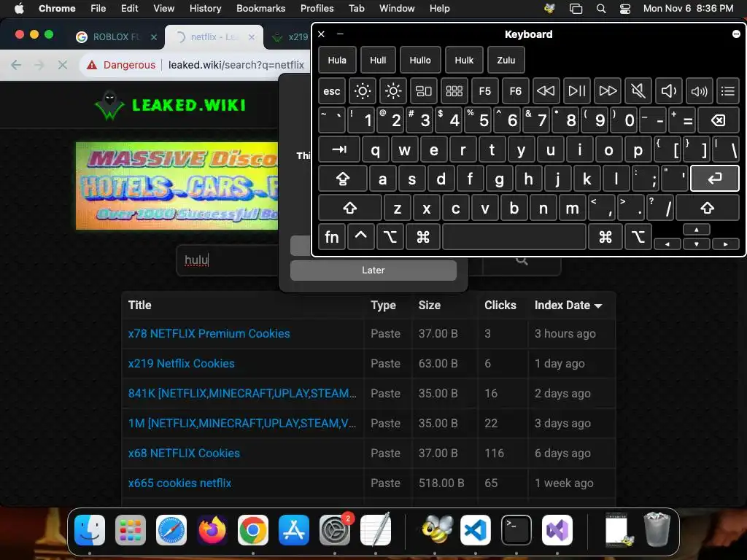Viewport: 747px width, 560px height.
Task: Sort by Index Date column arrow
Action: [x=598, y=306]
